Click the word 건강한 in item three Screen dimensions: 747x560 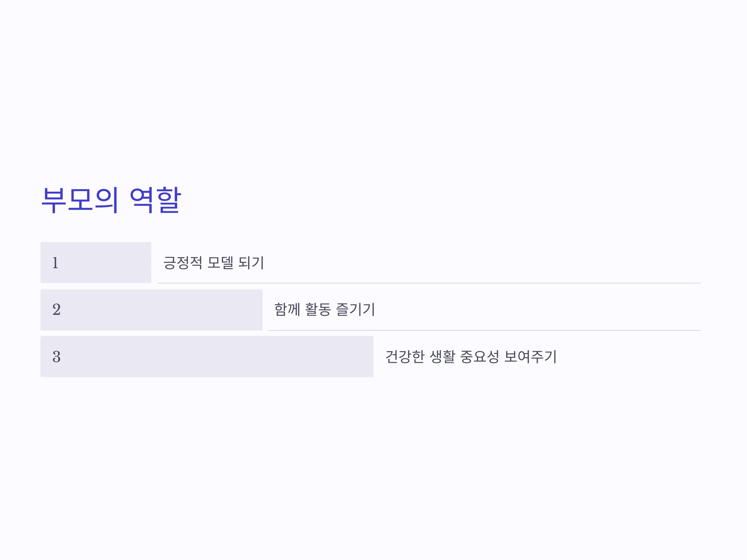coord(405,357)
